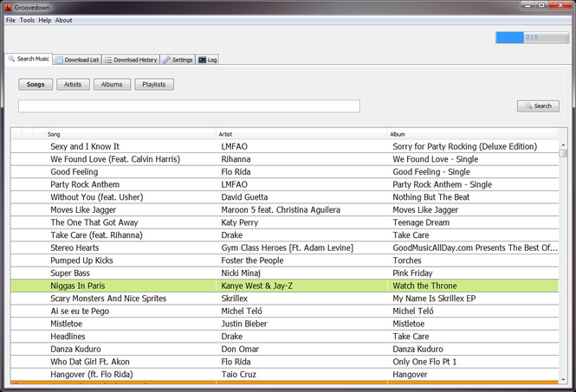Click artist Justin Bieber
Screen dimensions: 576x392
click(x=244, y=324)
